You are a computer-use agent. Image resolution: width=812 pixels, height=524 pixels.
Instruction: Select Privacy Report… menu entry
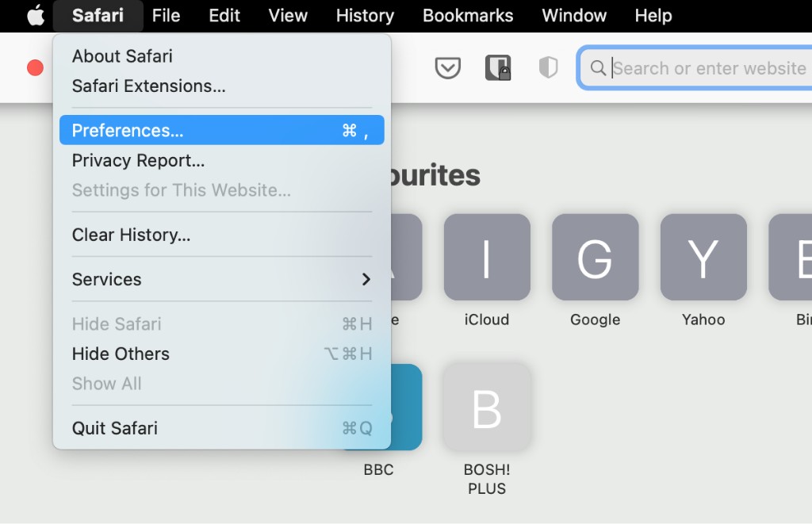tap(222, 160)
